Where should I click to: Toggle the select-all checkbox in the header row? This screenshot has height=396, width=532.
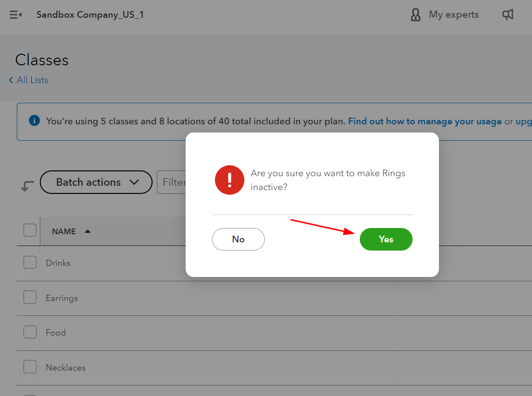[x=29, y=229]
